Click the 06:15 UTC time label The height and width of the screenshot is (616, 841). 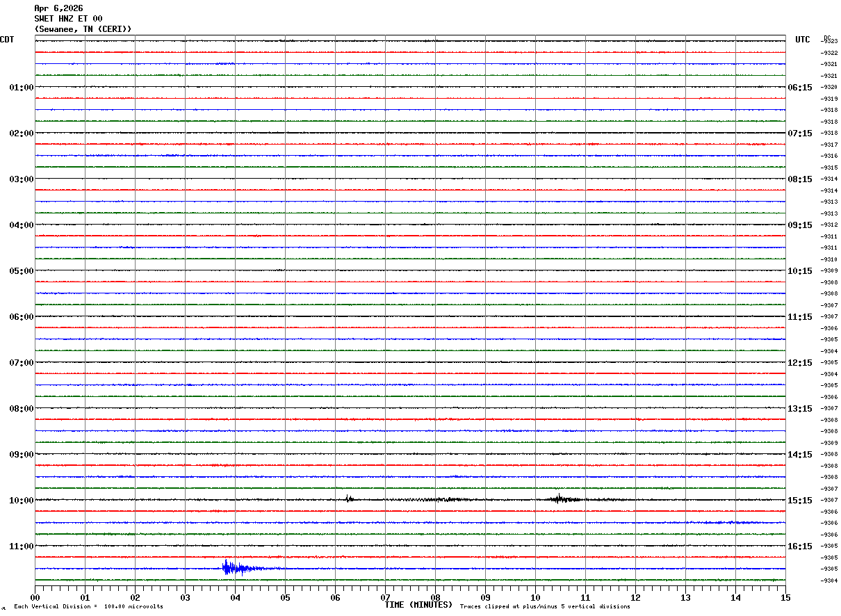pos(799,88)
